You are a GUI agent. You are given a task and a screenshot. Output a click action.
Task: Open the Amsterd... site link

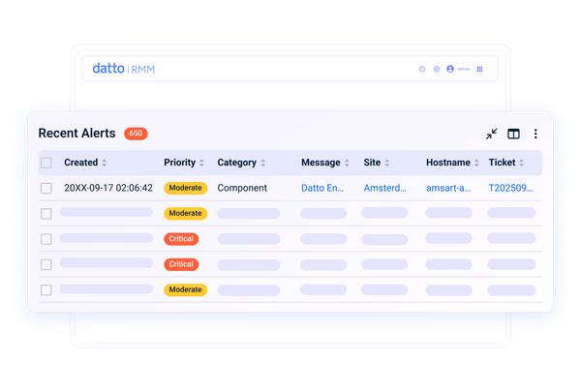coord(384,188)
